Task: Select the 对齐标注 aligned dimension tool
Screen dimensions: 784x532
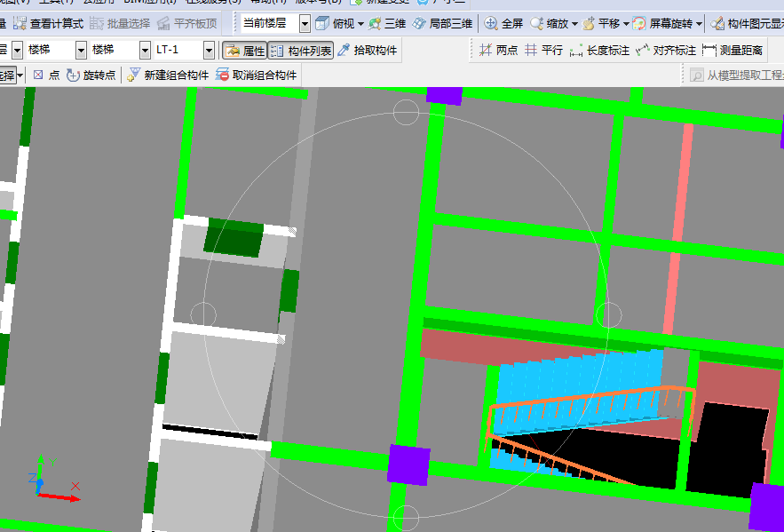Action: tap(666, 50)
